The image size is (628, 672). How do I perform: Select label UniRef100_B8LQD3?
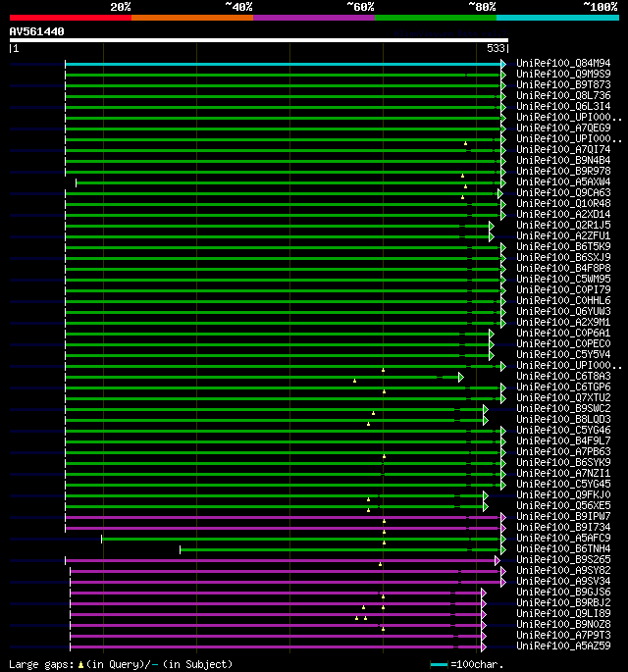tap(563, 419)
